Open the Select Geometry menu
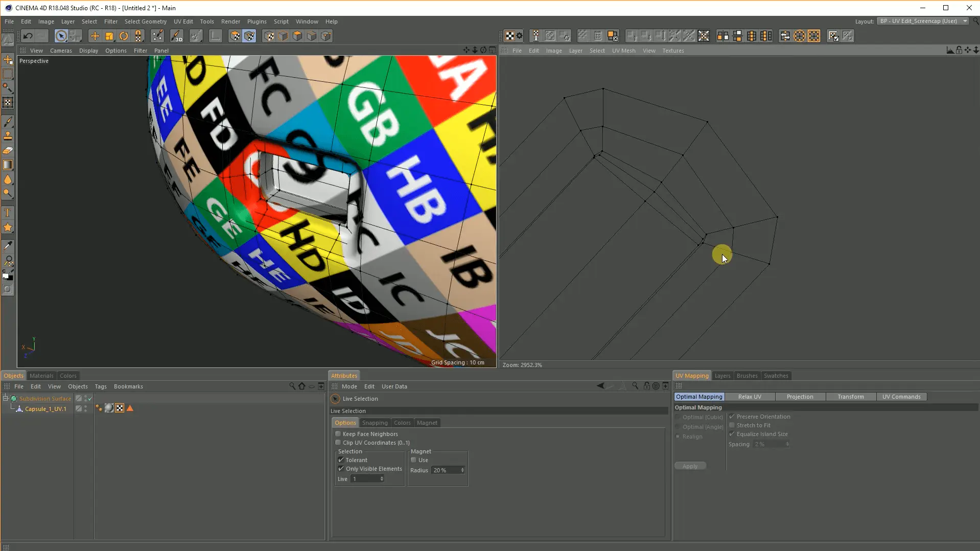Viewport: 980px width, 551px height. click(145, 21)
